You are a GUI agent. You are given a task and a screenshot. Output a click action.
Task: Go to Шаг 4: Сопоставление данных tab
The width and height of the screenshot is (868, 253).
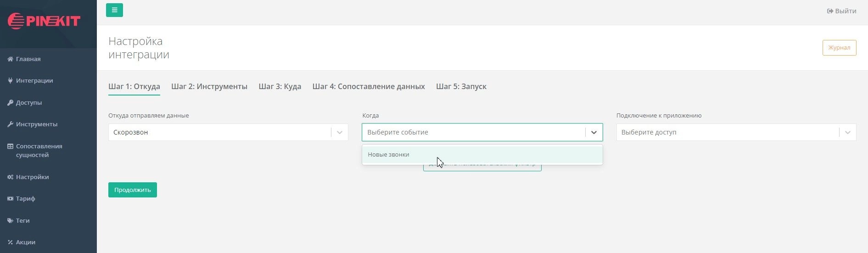tap(369, 86)
